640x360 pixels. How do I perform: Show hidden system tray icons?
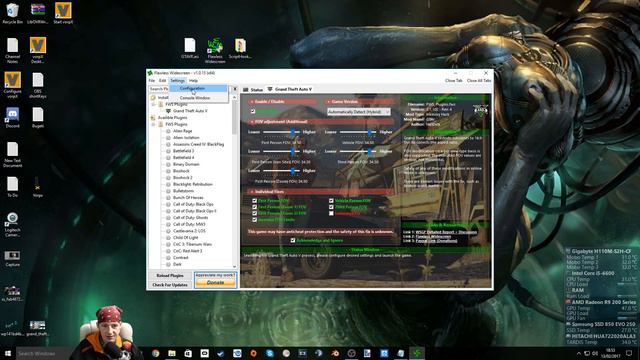[x=578, y=353]
